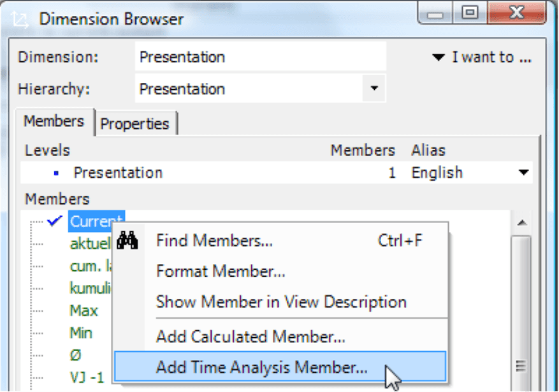The height and width of the screenshot is (392, 559).
Task: Select the VJ -1 member
Action: 87,377
